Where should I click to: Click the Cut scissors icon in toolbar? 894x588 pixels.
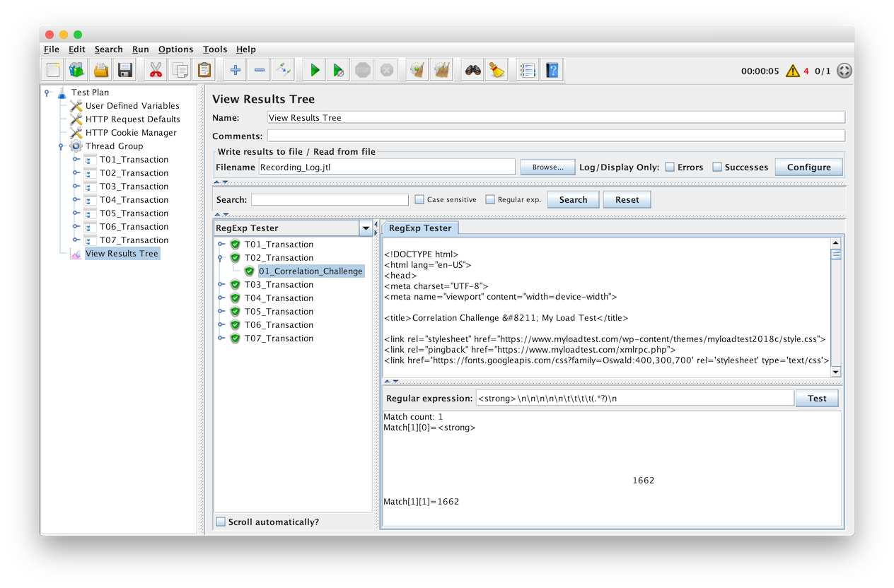coord(156,70)
